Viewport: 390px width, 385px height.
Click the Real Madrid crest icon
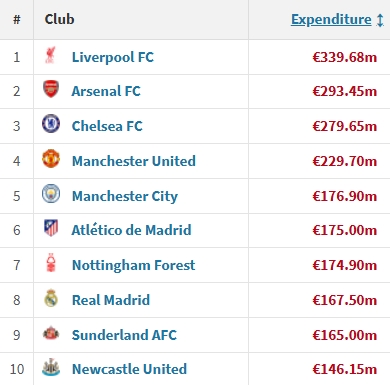51,298
